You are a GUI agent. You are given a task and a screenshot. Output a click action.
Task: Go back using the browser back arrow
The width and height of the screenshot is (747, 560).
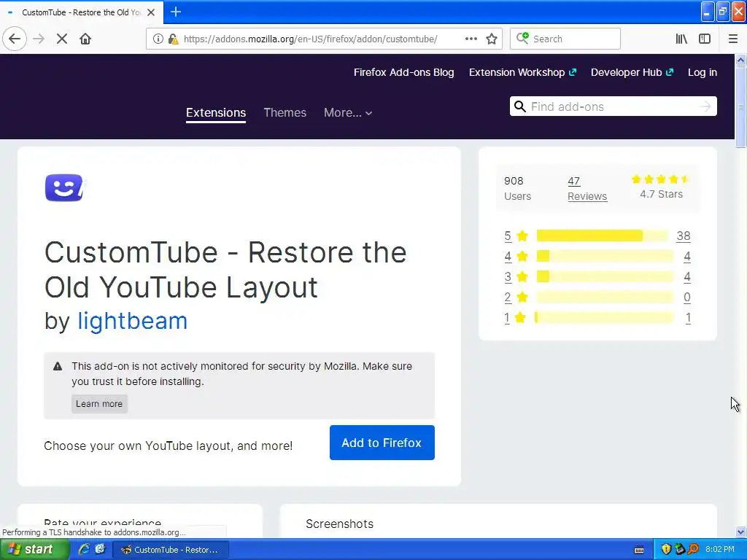point(15,39)
